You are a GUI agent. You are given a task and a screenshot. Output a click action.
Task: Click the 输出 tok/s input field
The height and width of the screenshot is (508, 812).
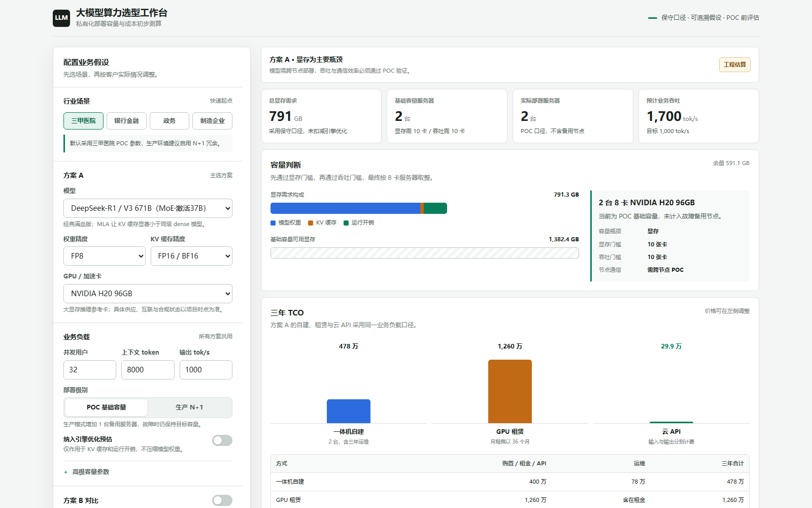click(x=206, y=370)
